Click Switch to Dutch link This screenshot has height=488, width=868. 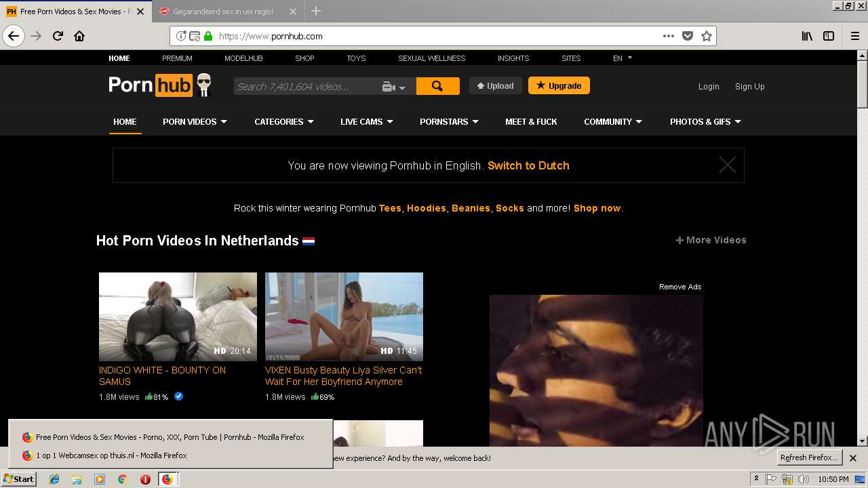point(528,165)
